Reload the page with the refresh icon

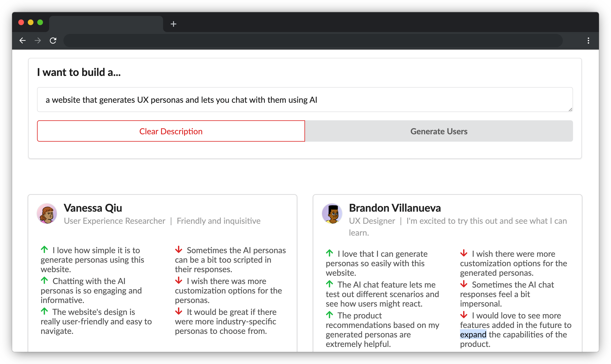53,41
